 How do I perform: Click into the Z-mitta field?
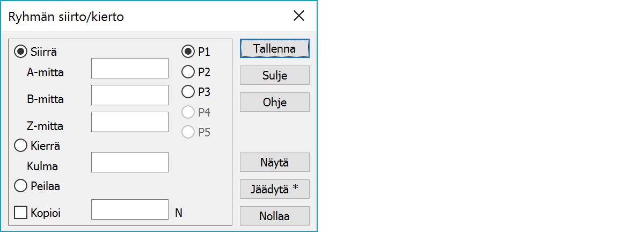pos(130,122)
